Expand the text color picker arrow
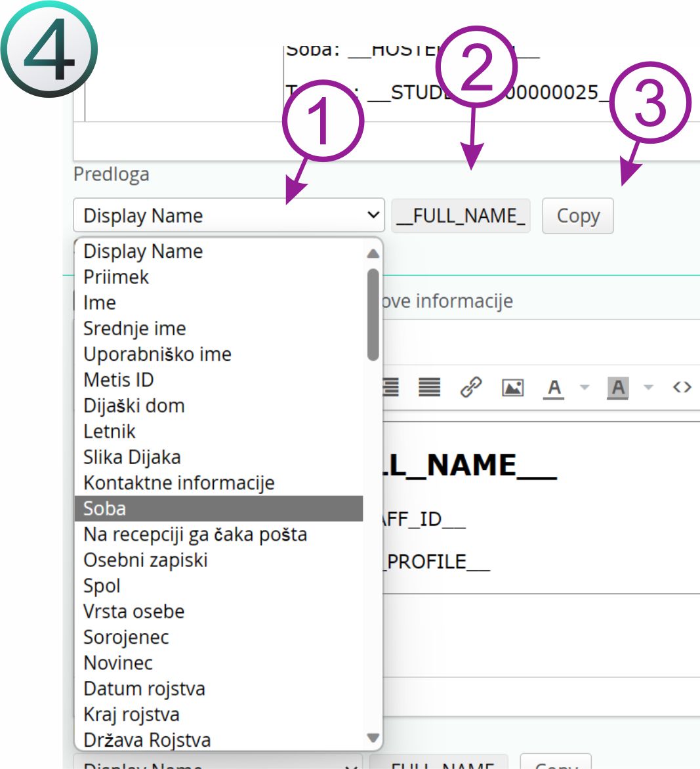Screen dimensions: 700x769 pyautogui.click(x=585, y=388)
